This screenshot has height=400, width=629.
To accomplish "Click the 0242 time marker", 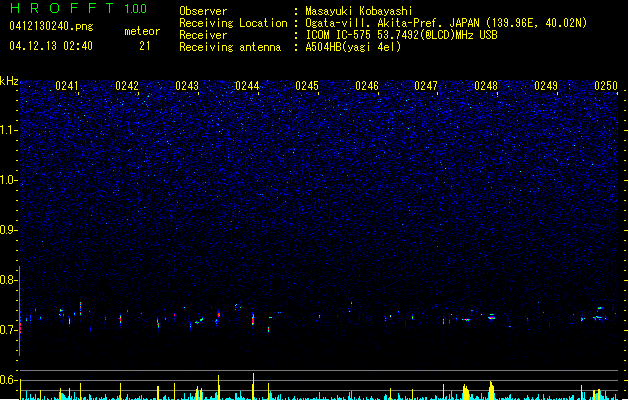I will [x=127, y=86].
